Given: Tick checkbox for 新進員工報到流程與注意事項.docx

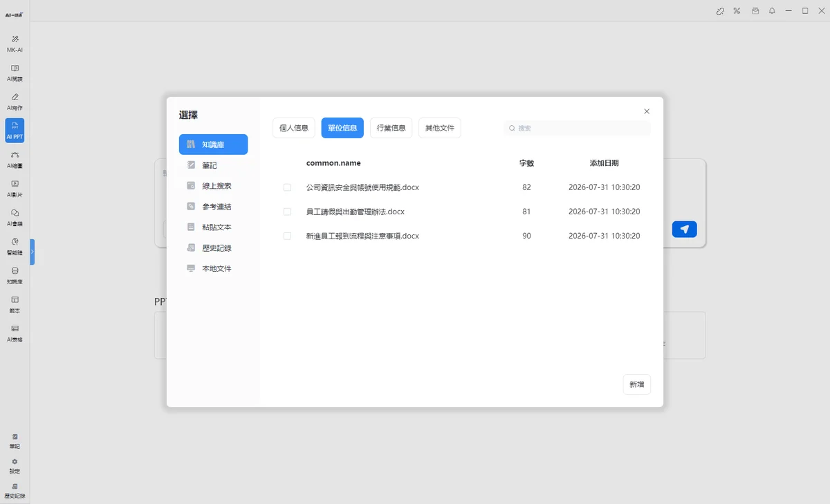Looking at the screenshot, I should tap(287, 236).
